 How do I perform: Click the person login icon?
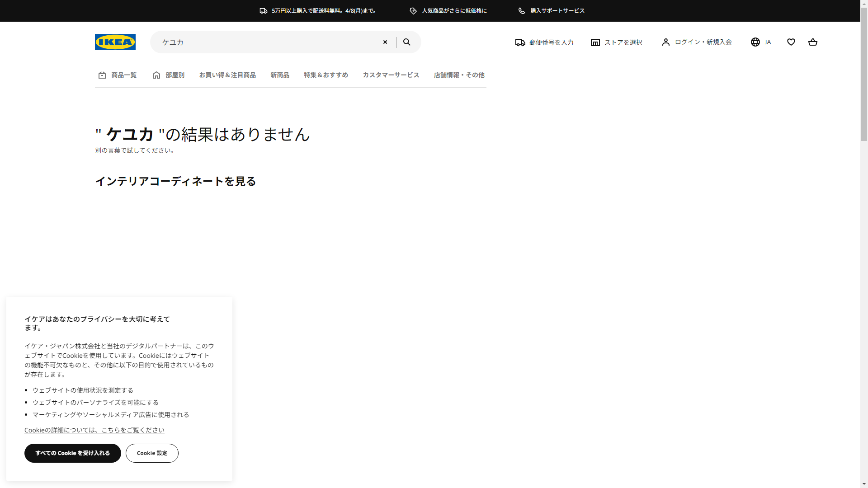point(665,42)
